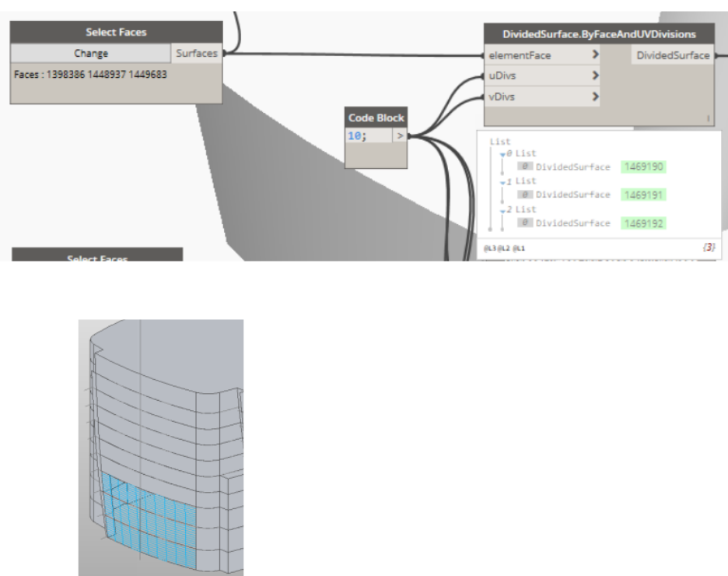Image resolution: width=728 pixels, height=576 pixels.
Task: Collapse the 2 List item in preview
Action: click(x=502, y=211)
